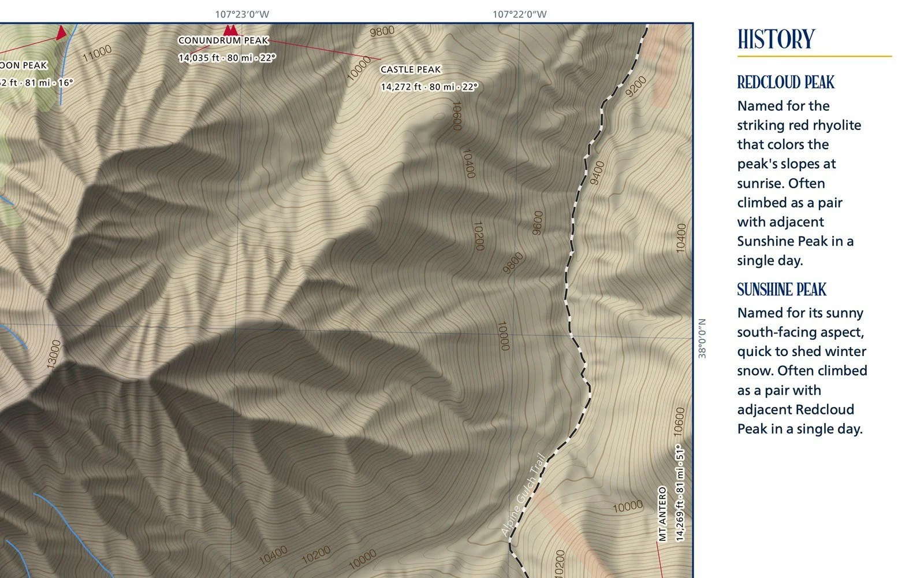Click the 9200 contour label near trail

coord(636,86)
